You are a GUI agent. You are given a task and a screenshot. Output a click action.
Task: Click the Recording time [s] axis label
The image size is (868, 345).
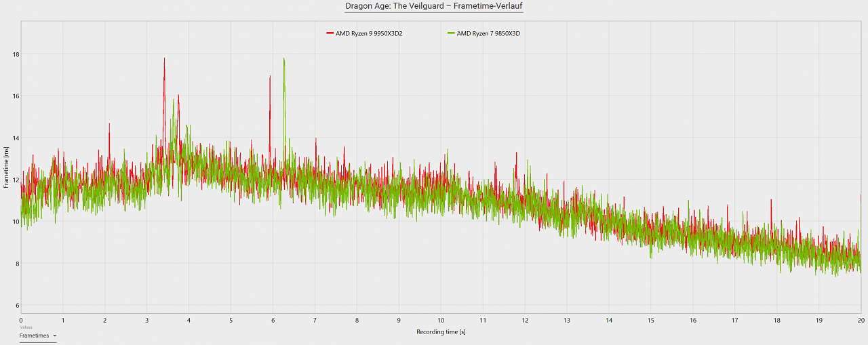click(x=441, y=332)
